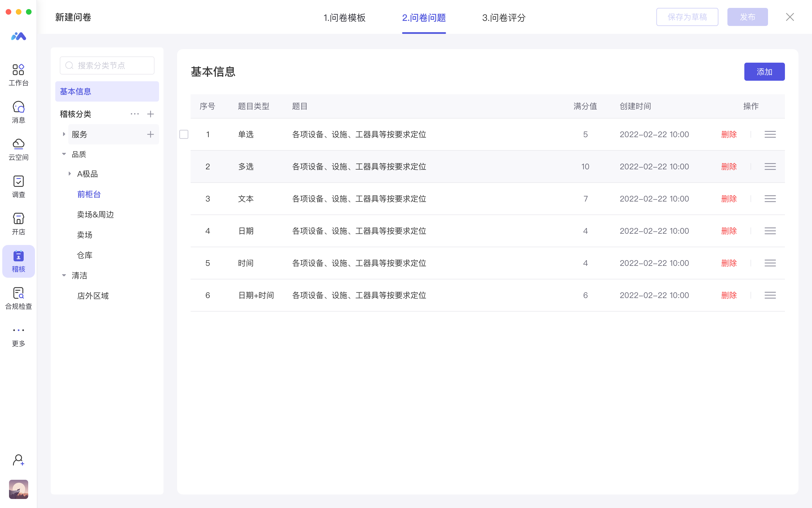Select the 稽核 audit icon
812x508 pixels.
[x=18, y=261]
